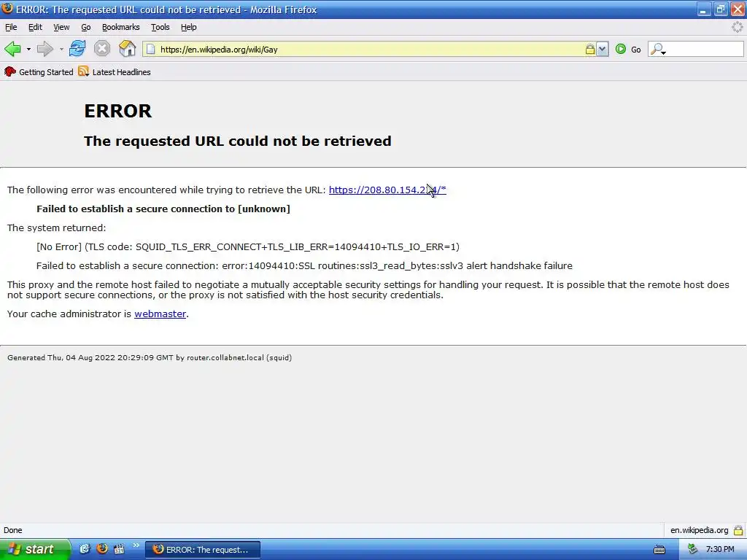Click the status bar padlock icon
Image resolution: width=747 pixels, height=560 pixels.
[738, 530]
